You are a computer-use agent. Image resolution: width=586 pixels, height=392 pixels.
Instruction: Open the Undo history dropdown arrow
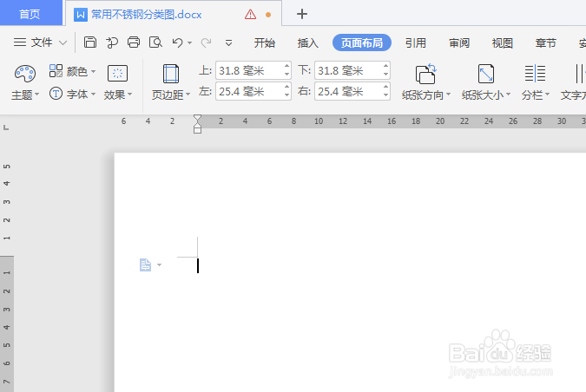click(x=190, y=43)
